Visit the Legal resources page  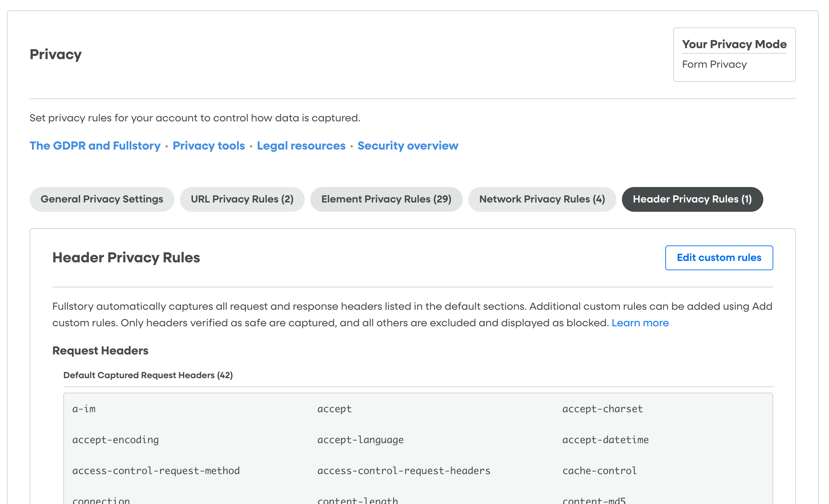(301, 146)
